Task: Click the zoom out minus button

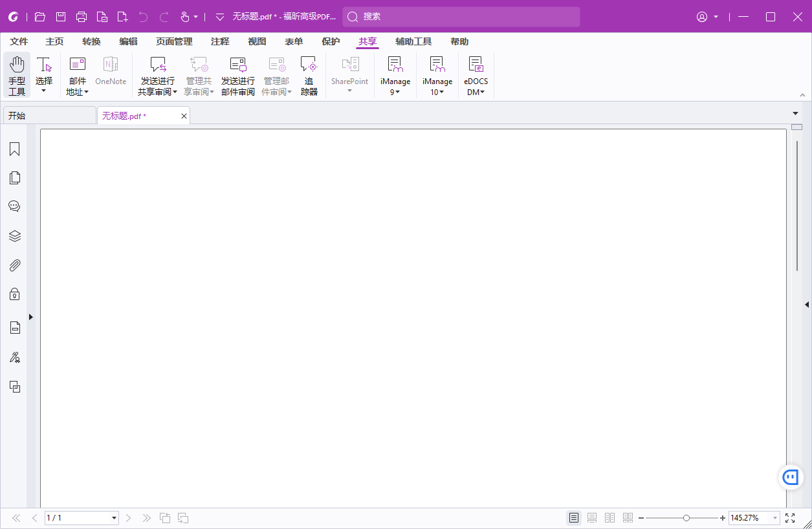Action: click(x=641, y=518)
